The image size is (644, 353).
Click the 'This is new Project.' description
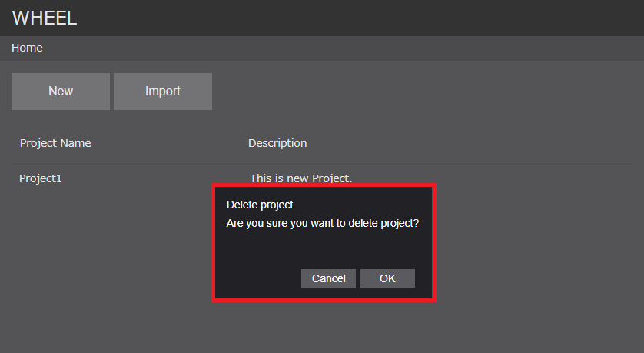coord(300,178)
